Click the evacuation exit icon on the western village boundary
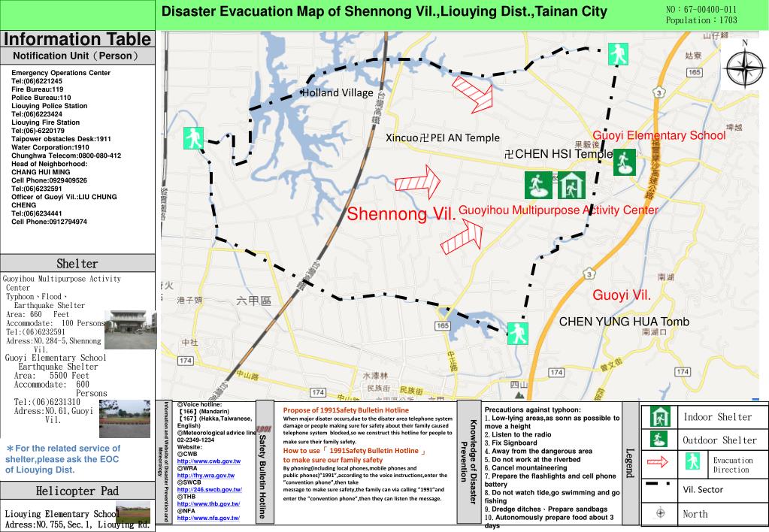 pyautogui.click(x=193, y=138)
